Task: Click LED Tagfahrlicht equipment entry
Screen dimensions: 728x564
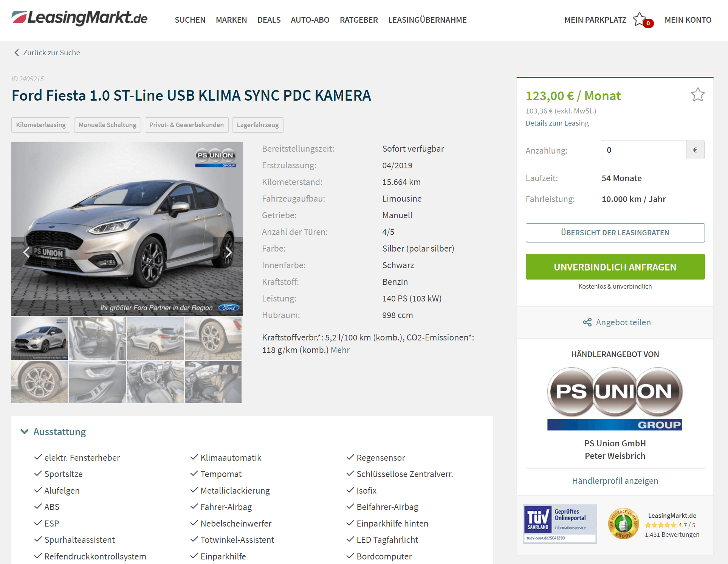Action: coord(387,540)
